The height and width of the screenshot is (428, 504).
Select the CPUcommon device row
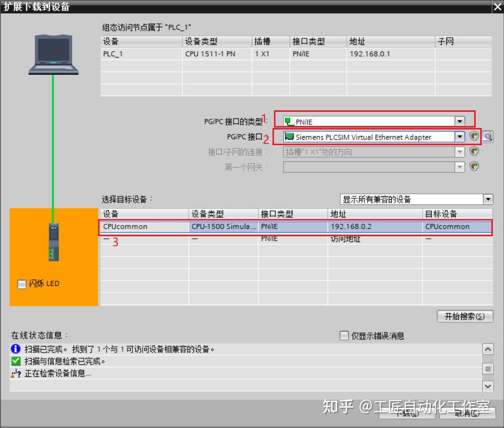pos(296,227)
